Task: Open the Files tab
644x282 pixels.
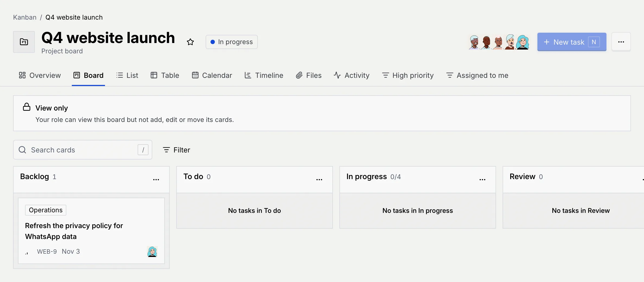Action: 309,75
